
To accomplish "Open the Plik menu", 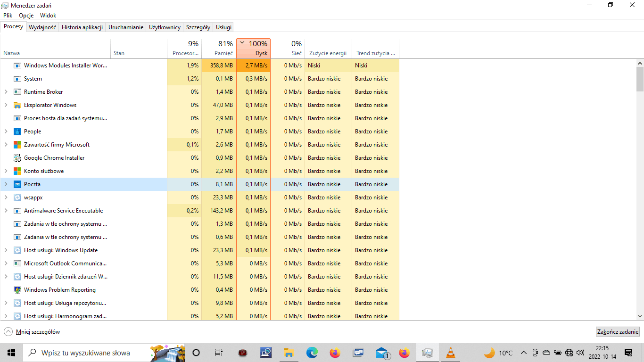I will click(8, 16).
